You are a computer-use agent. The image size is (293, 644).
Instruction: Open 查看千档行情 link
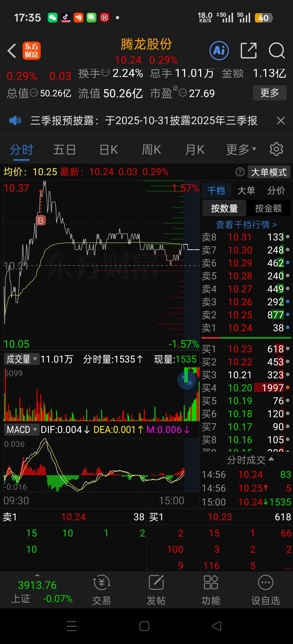[x=246, y=224]
